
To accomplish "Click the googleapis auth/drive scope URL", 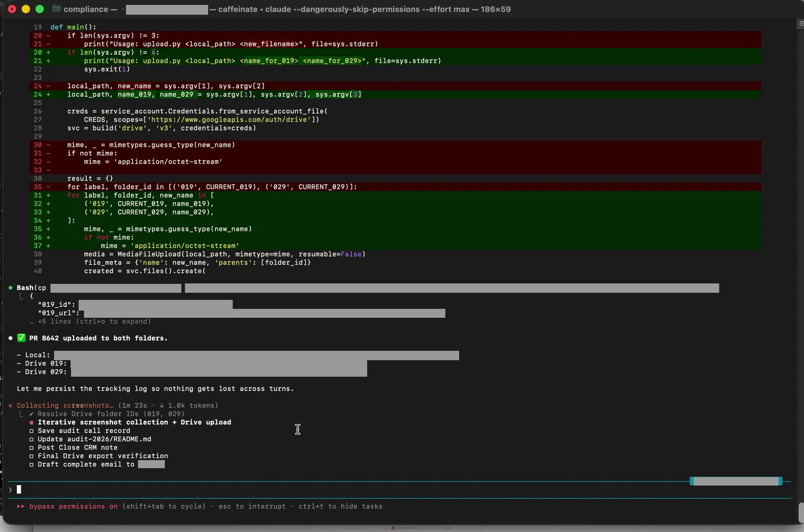I will pos(229,120).
